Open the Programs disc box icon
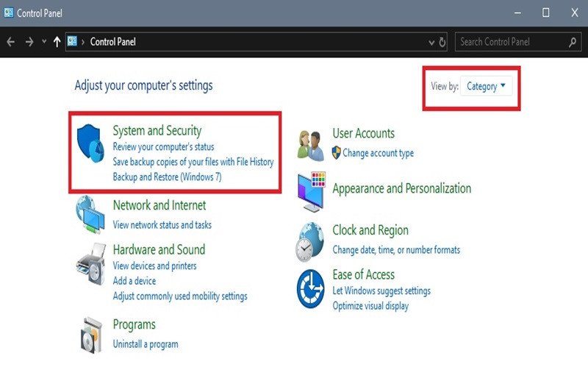Viewport: 588px width, 392px height. click(x=91, y=335)
